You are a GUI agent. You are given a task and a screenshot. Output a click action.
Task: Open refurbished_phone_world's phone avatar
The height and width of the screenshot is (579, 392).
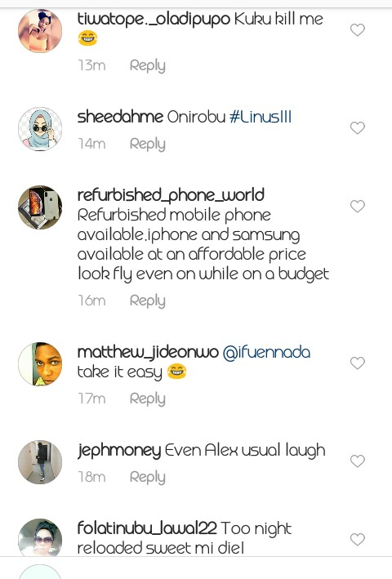pyautogui.click(x=40, y=207)
